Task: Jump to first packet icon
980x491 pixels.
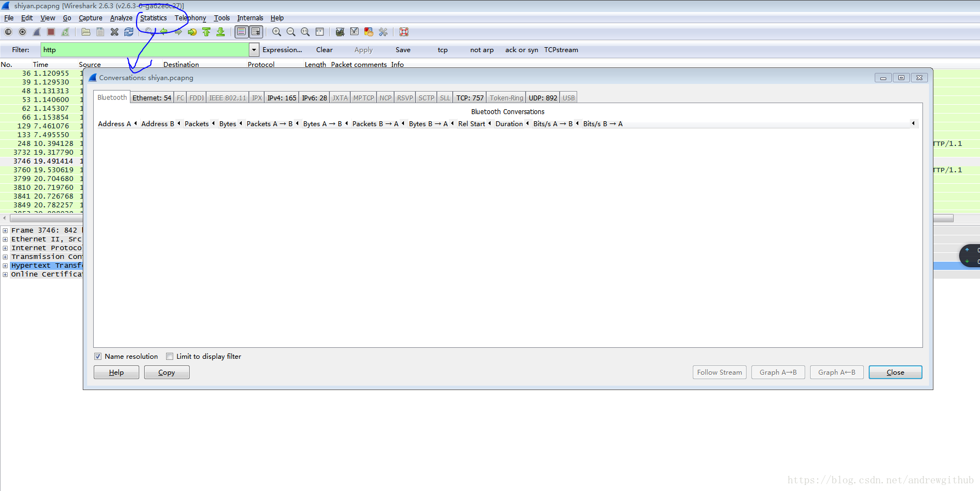Action: pos(206,32)
